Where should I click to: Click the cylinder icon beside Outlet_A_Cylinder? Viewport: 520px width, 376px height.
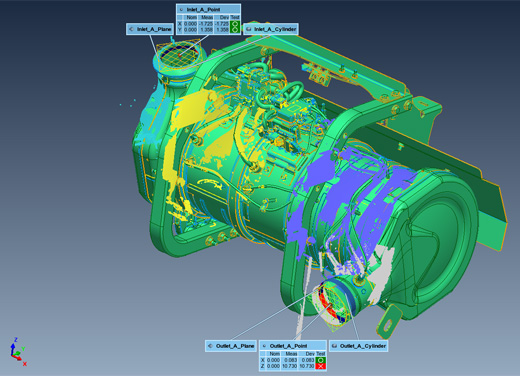[x=334, y=346]
